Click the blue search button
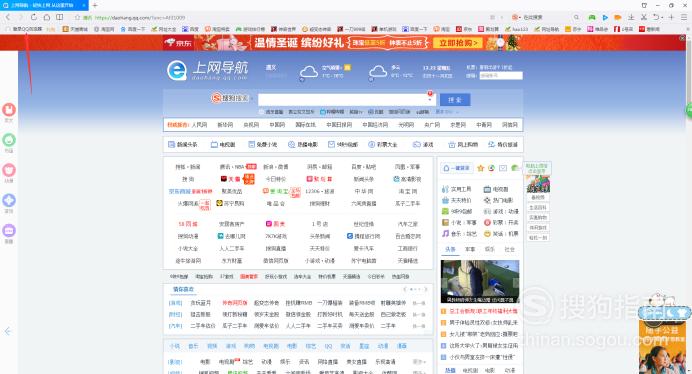692x374 pixels. pyautogui.click(x=455, y=100)
